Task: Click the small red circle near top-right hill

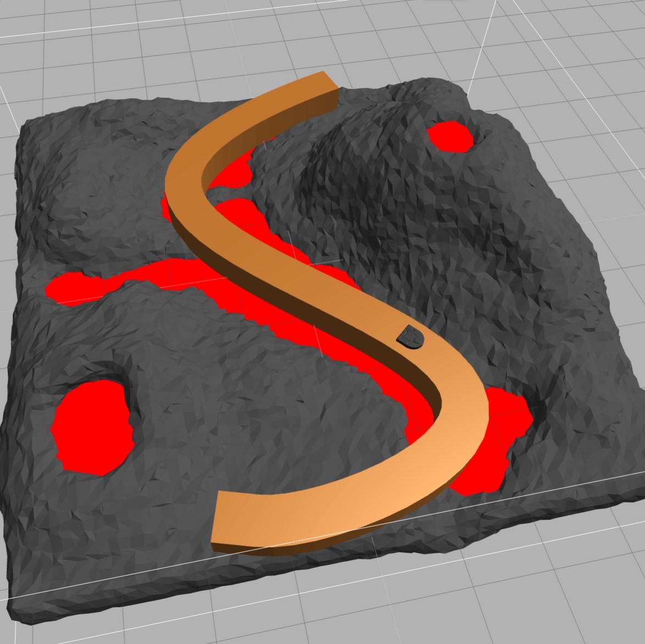Action: pos(451,137)
